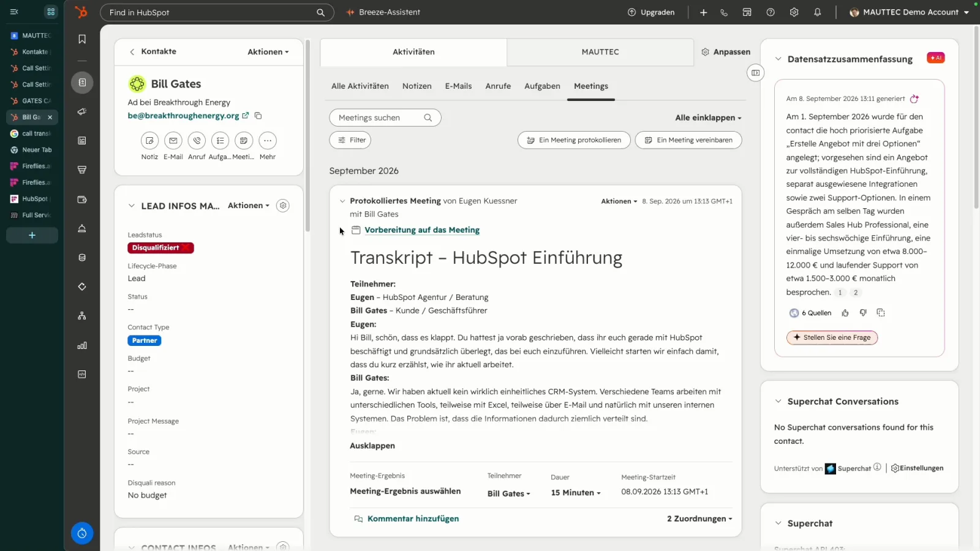The image size is (980, 551).
Task: Open the settings gear in top bar
Action: pos(794,12)
